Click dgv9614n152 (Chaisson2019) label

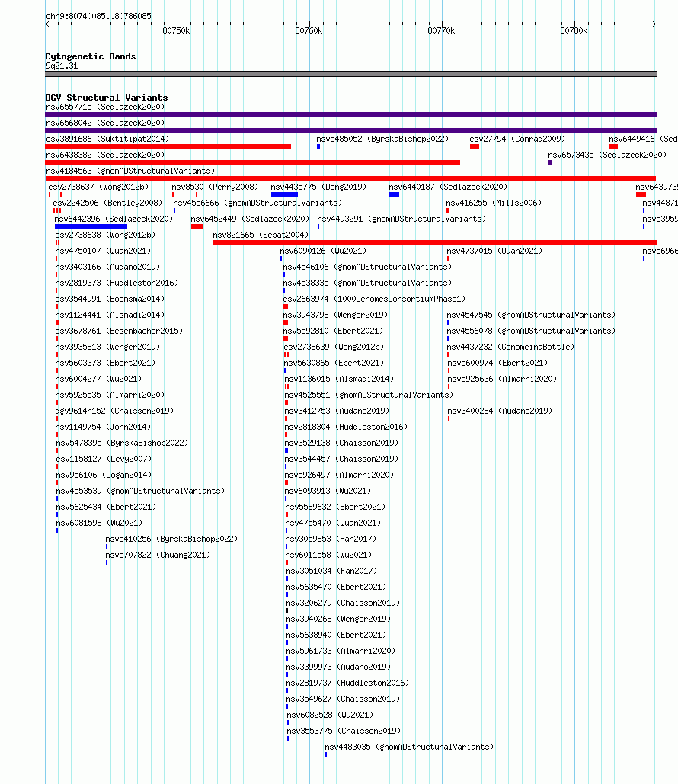click(x=114, y=411)
